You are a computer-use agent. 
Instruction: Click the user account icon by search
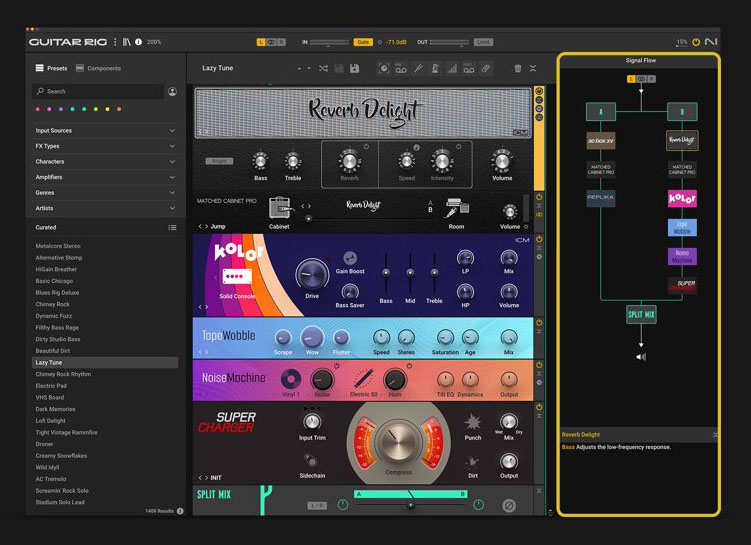tap(172, 91)
